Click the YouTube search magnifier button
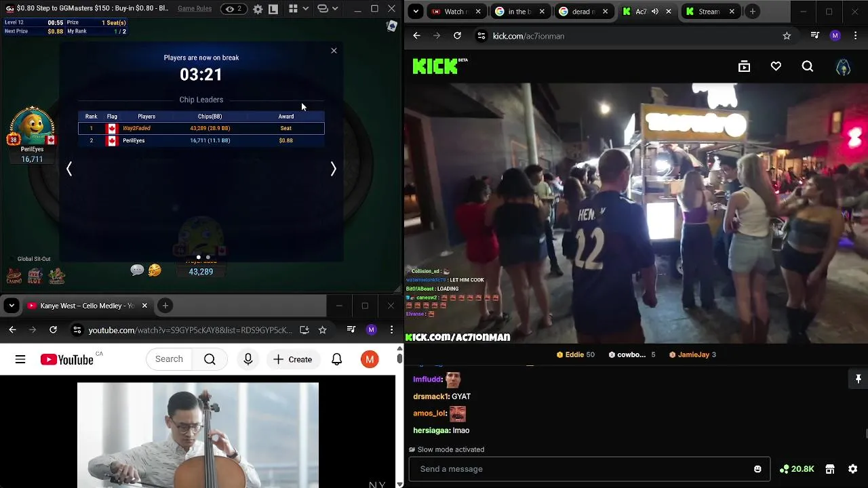This screenshot has height=488, width=868. click(210, 359)
